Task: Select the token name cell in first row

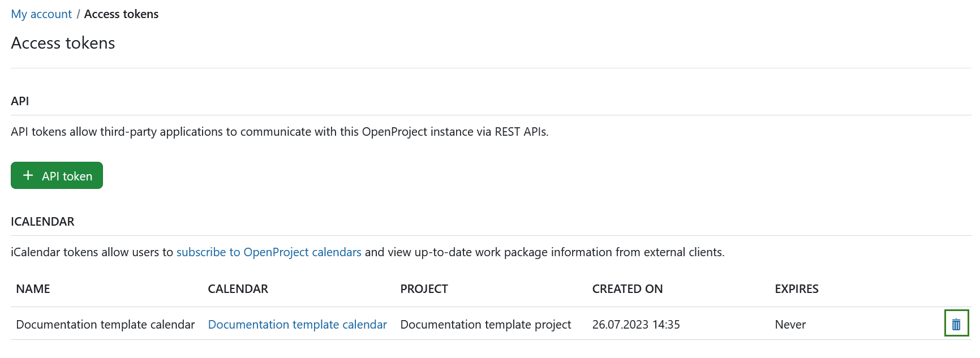Action: pos(105,325)
